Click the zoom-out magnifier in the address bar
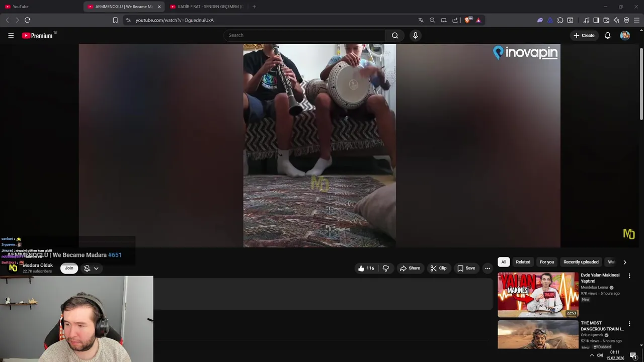The height and width of the screenshot is (362, 644). coord(432,20)
